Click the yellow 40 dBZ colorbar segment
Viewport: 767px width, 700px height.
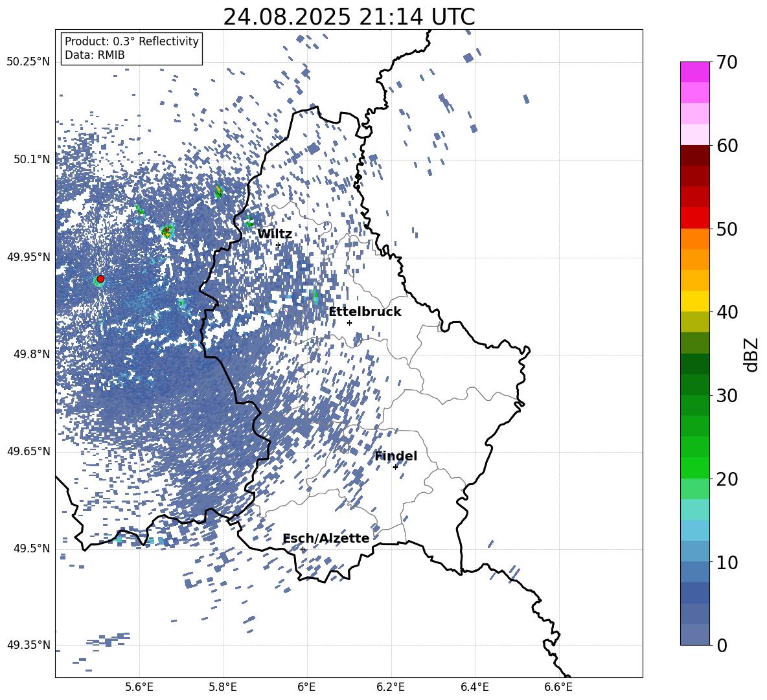[694, 301]
